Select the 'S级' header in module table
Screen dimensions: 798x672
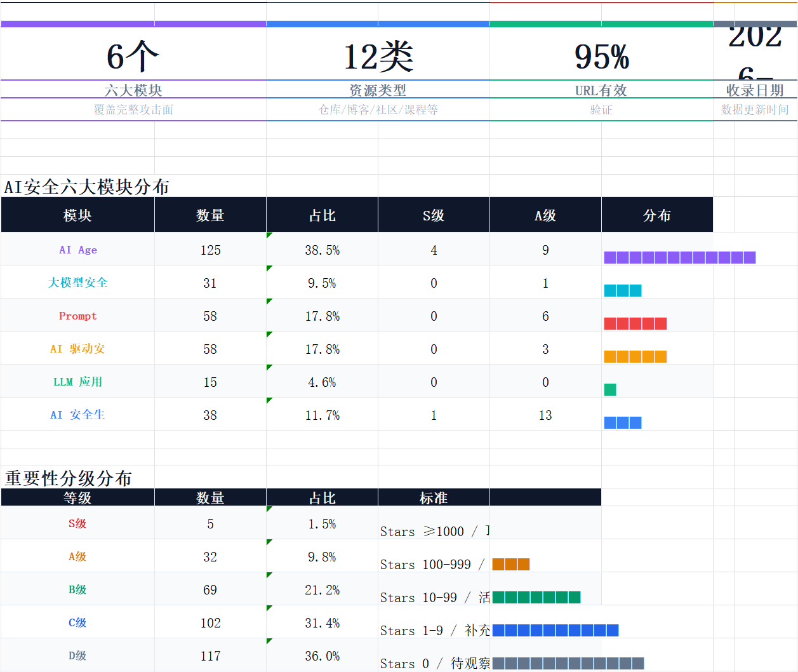click(x=434, y=215)
